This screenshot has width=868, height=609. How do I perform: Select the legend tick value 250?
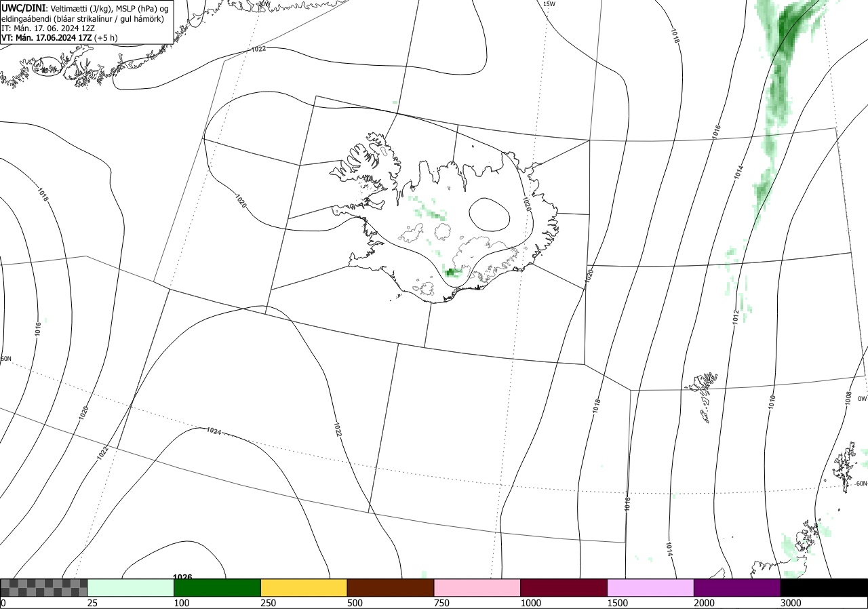pos(269,603)
